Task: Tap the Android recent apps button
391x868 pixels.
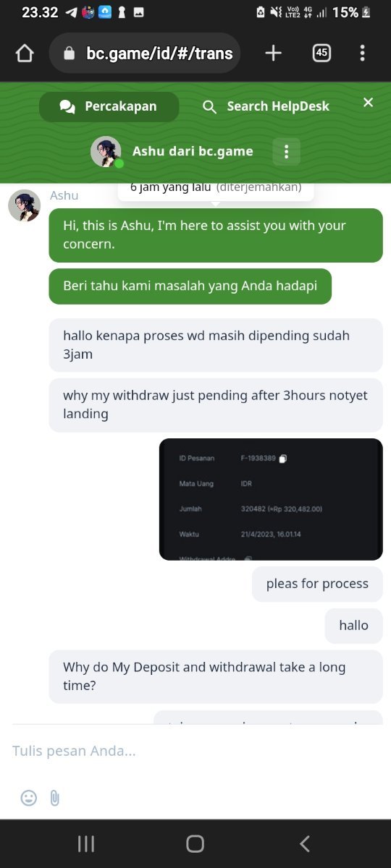Action: [x=85, y=843]
